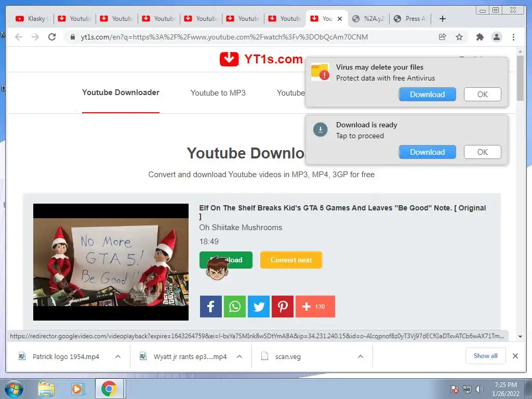532x399 pixels.
Task: Click the YT1s.com logo
Action: (261, 59)
